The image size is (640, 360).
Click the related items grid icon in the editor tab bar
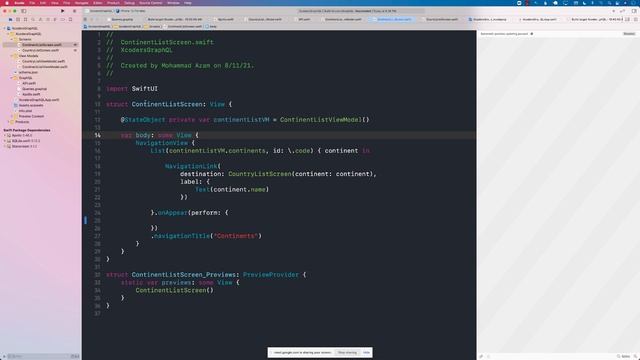tap(85, 19)
